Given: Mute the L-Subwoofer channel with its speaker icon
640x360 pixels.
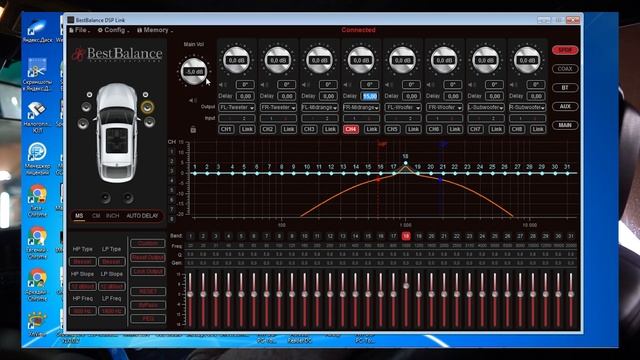Looking at the screenshot, I should (x=473, y=85).
